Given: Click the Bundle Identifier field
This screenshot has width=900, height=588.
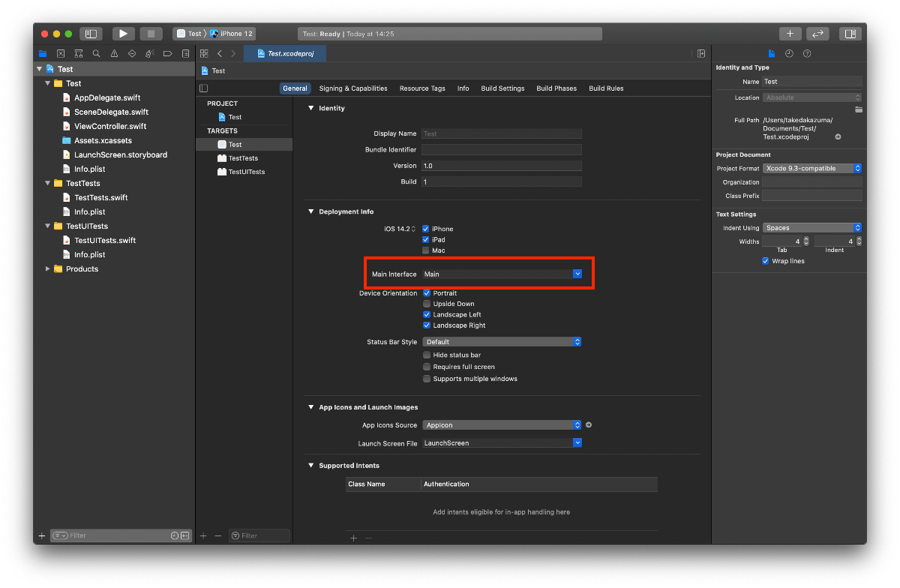Looking at the screenshot, I should coord(502,150).
